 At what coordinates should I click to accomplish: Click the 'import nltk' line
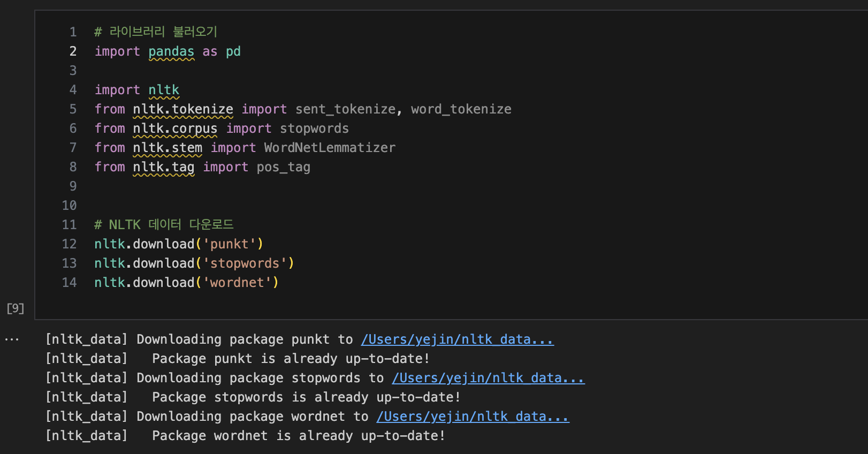(x=137, y=90)
